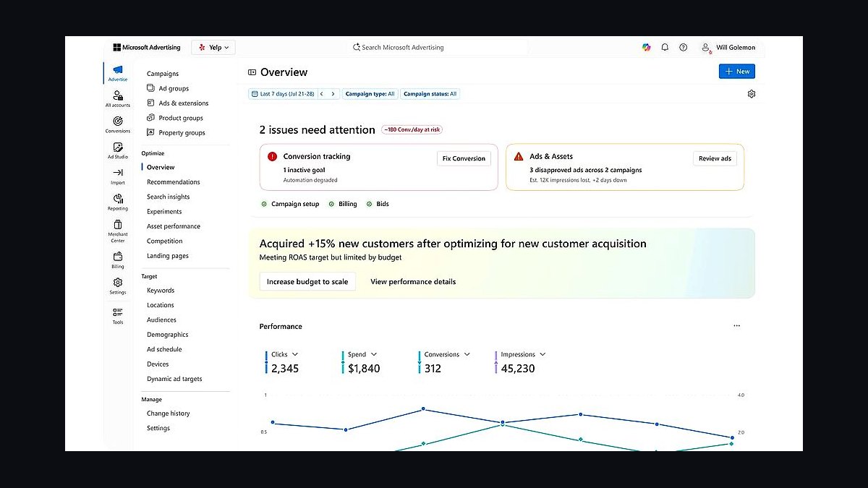This screenshot has height=488, width=868.
Task: Open Campaign status filter
Action: (430, 94)
